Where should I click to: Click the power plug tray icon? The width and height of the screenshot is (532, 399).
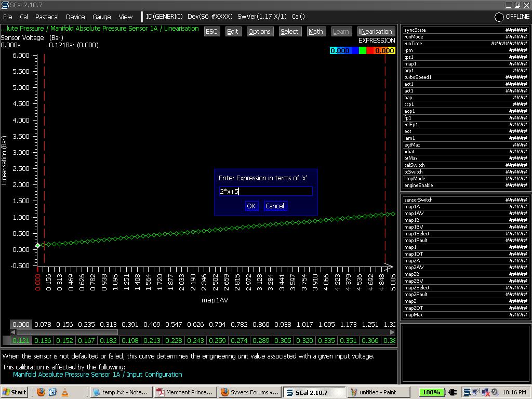click(451, 392)
